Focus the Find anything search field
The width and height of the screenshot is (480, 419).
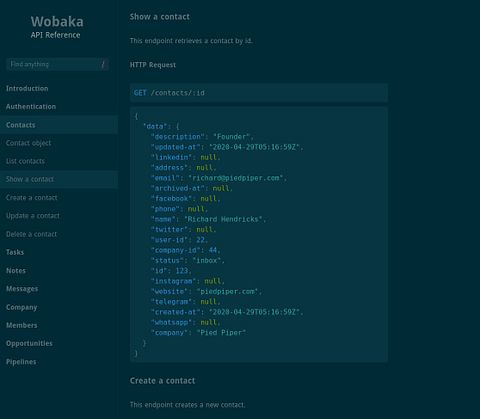tap(57, 64)
